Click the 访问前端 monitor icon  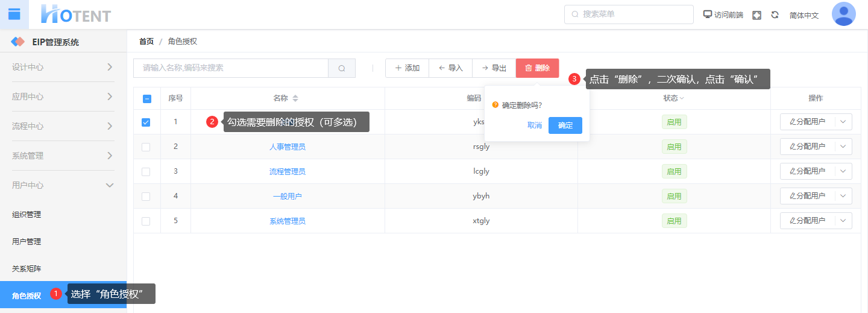click(708, 14)
